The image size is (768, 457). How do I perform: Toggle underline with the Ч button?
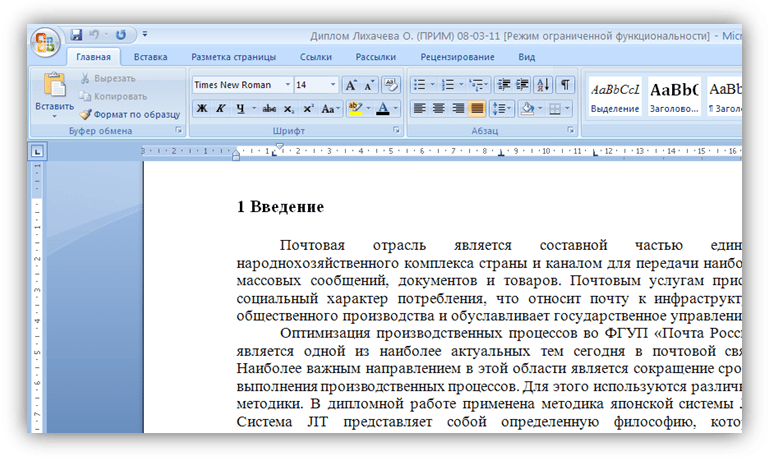click(x=240, y=108)
